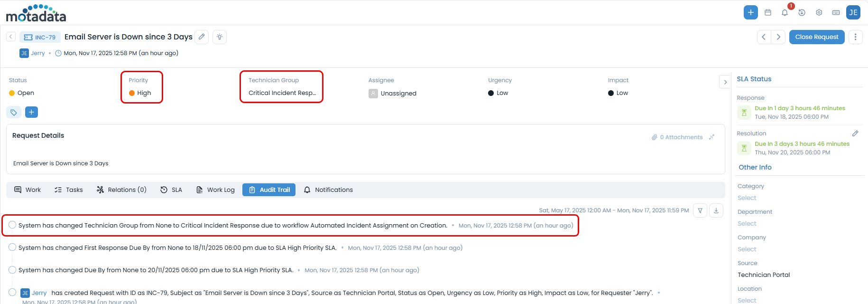The height and width of the screenshot is (304, 868).
Task: Open the Assignee dropdown showing Unassigned
Action: point(398,94)
